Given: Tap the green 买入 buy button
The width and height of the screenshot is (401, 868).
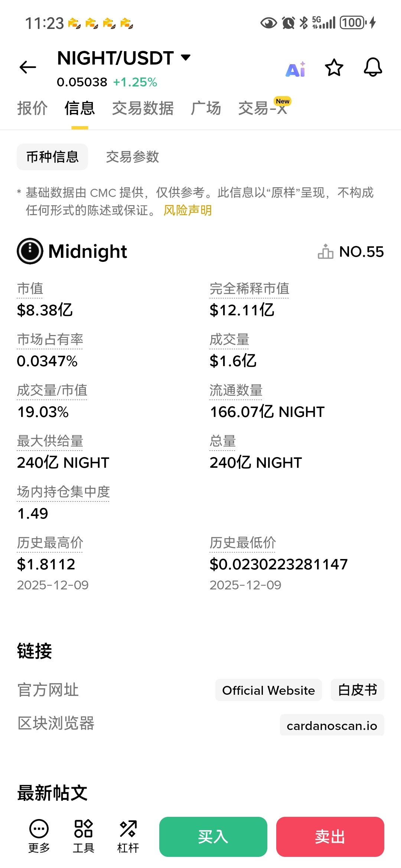Looking at the screenshot, I should pyautogui.click(x=213, y=837).
